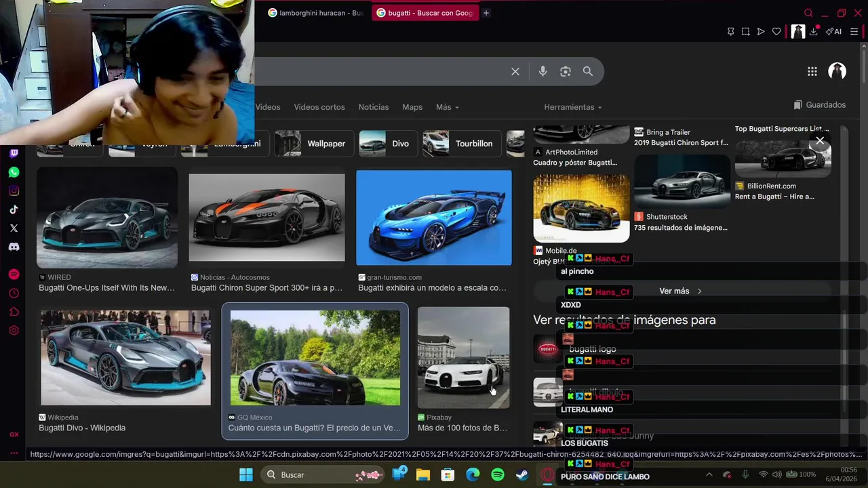Filter images by the Wallpaper chip
The width and height of the screenshot is (868, 488).
click(314, 144)
